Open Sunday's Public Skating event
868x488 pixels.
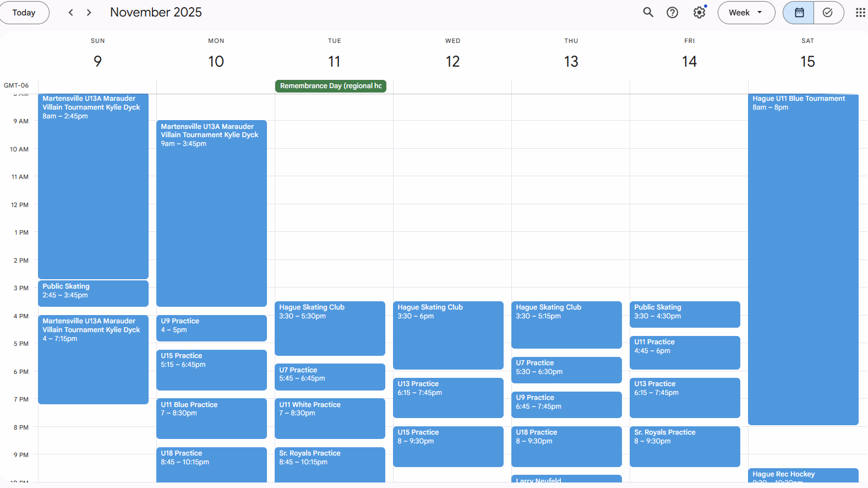point(93,293)
